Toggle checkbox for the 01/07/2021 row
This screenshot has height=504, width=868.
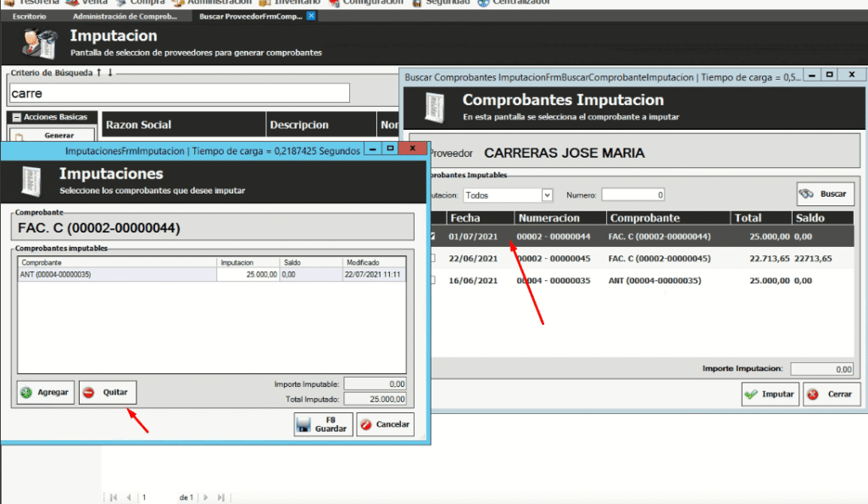coord(433,236)
